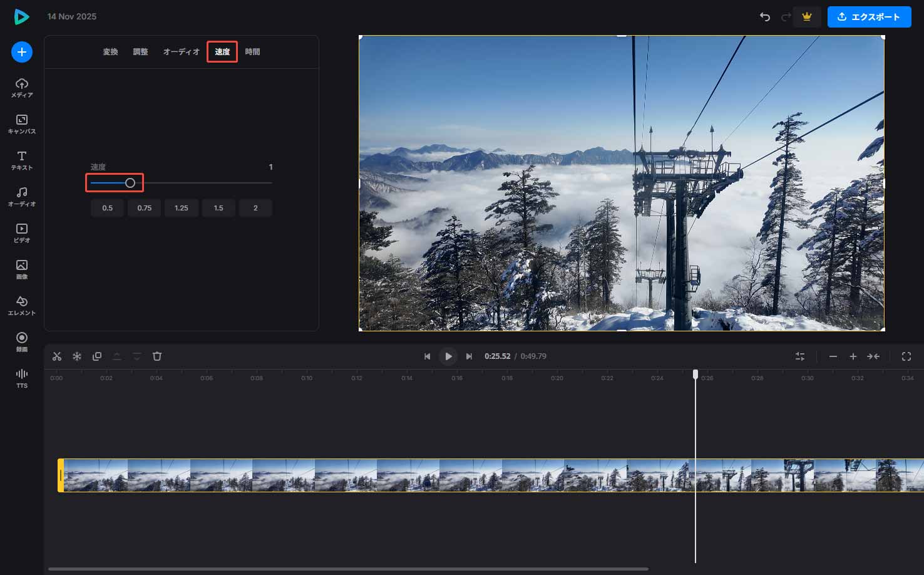This screenshot has height=575, width=924.
Task: Switch to the 時間 tab
Action: [252, 52]
